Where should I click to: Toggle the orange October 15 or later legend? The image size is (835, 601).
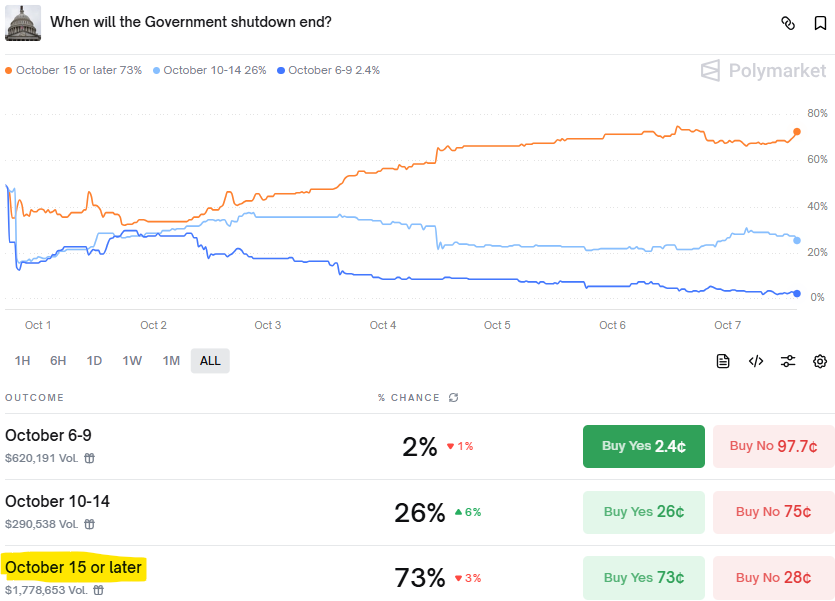[x=74, y=70]
